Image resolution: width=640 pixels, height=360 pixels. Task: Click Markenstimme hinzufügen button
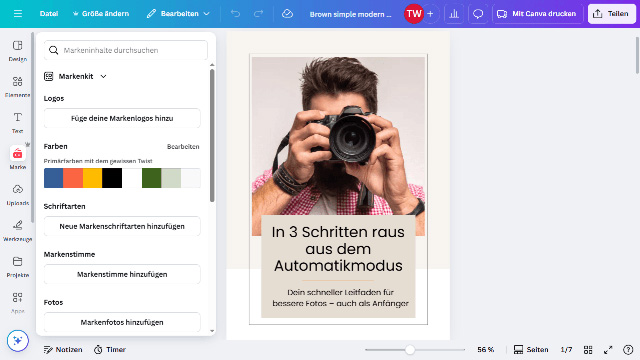122,274
